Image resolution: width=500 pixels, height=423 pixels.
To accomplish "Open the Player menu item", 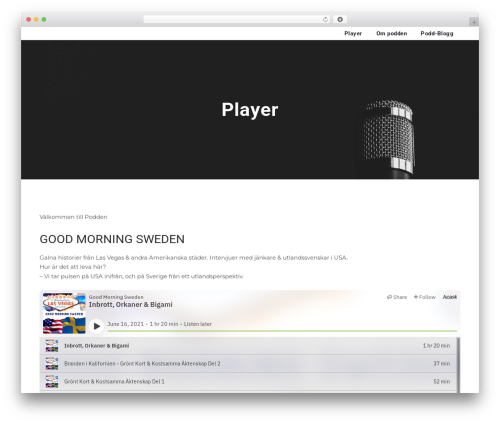I will pyautogui.click(x=353, y=33).
